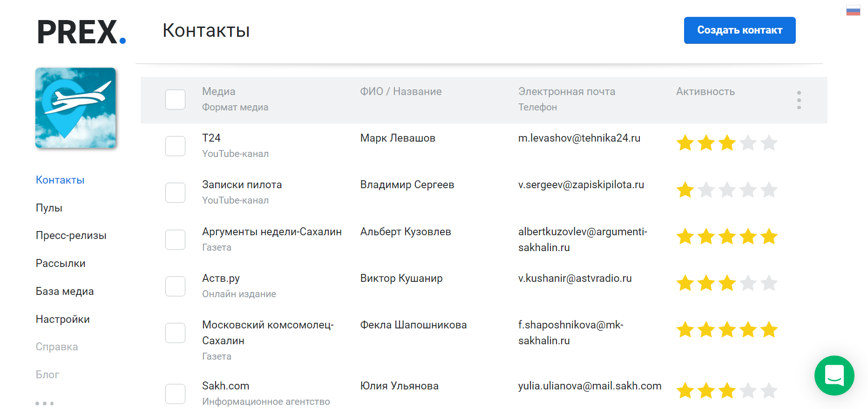Click the third star for Юлия Ульянова
Screen dimensions: 868x409
pyautogui.click(x=727, y=391)
